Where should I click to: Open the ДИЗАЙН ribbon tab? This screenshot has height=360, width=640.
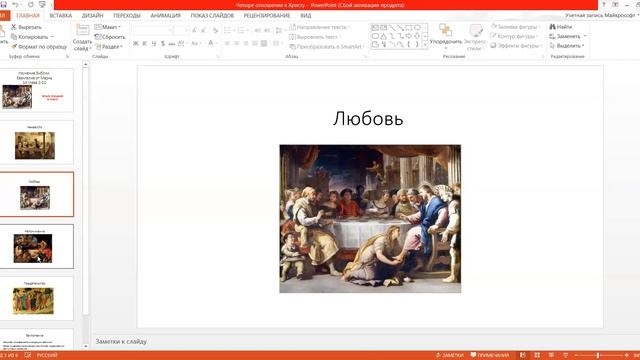click(x=93, y=16)
